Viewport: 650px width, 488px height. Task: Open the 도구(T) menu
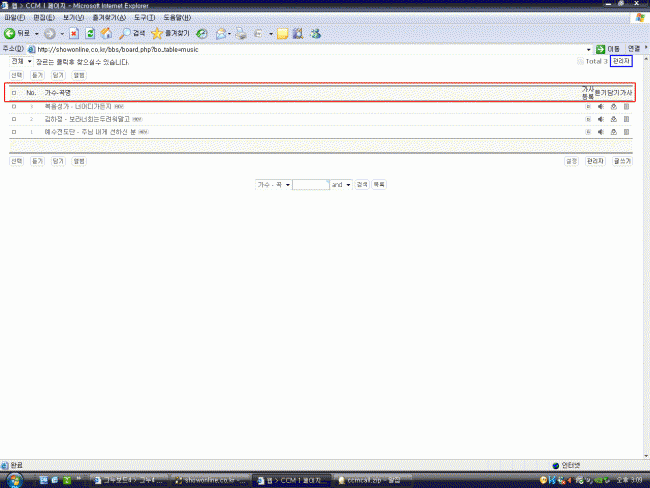click(x=144, y=18)
